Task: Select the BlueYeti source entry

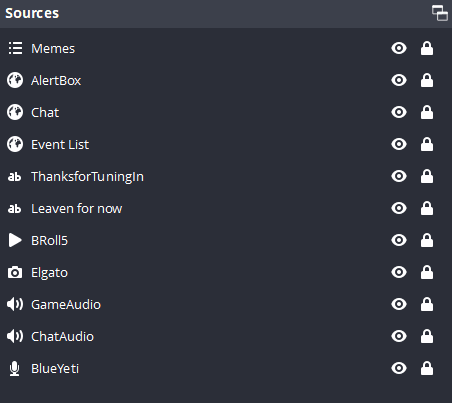Action: (226, 368)
